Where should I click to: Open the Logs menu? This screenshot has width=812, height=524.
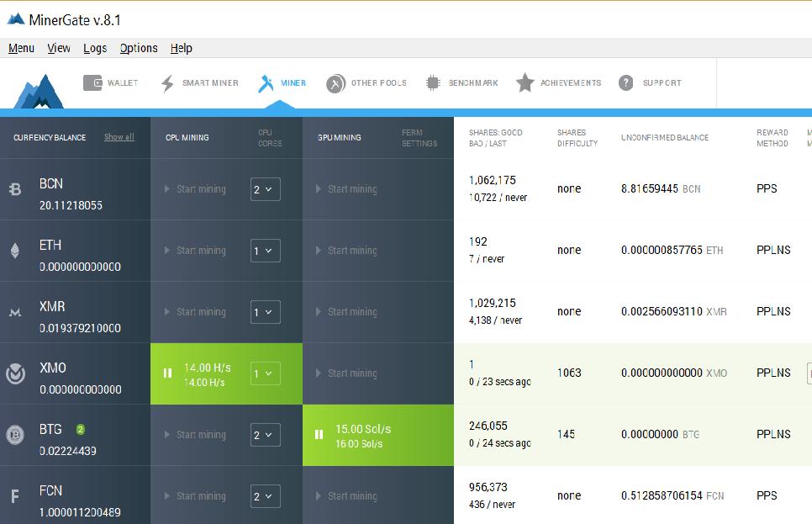click(95, 48)
